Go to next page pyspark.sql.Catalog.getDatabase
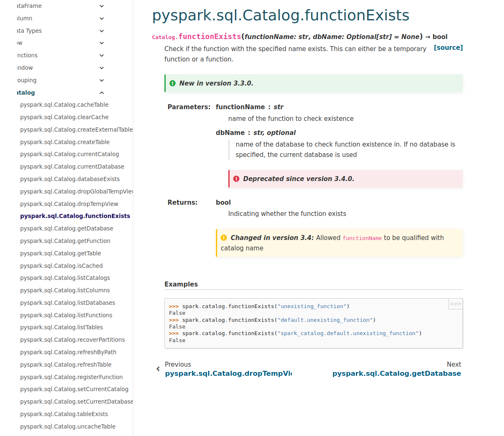 pos(396,373)
